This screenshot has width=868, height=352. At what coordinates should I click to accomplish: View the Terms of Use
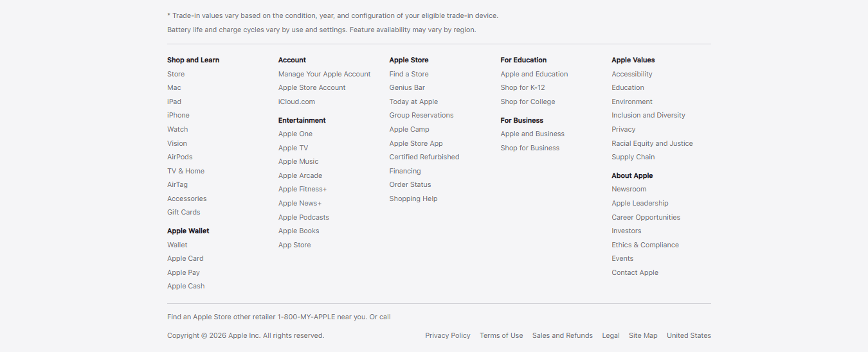[502, 335]
